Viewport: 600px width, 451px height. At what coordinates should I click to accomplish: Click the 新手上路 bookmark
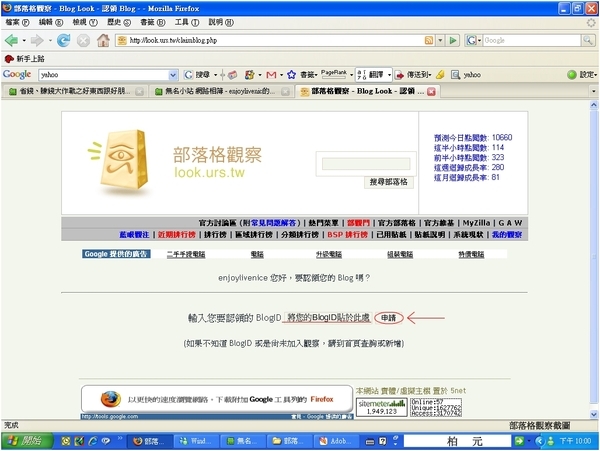[x=24, y=59]
